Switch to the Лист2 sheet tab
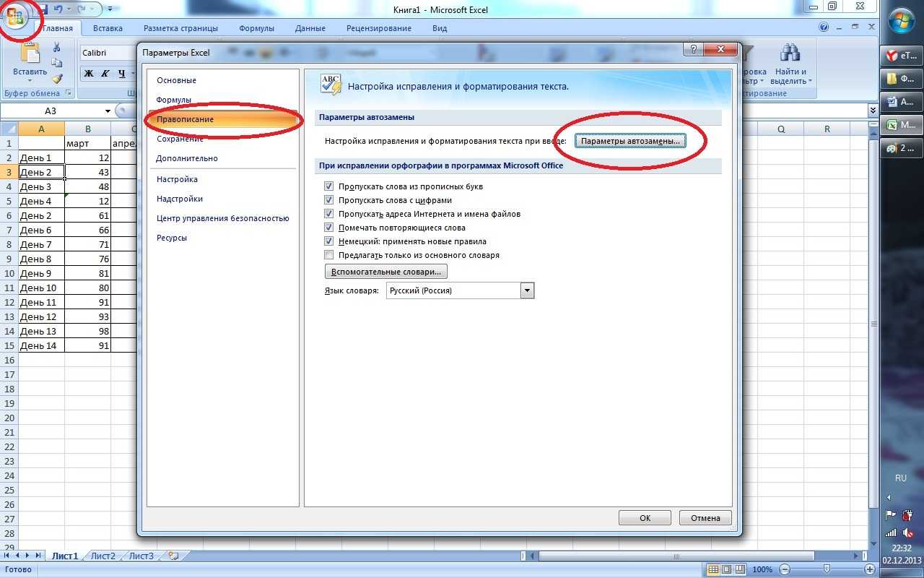Screen dimensions: 924x578 point(103,556)
